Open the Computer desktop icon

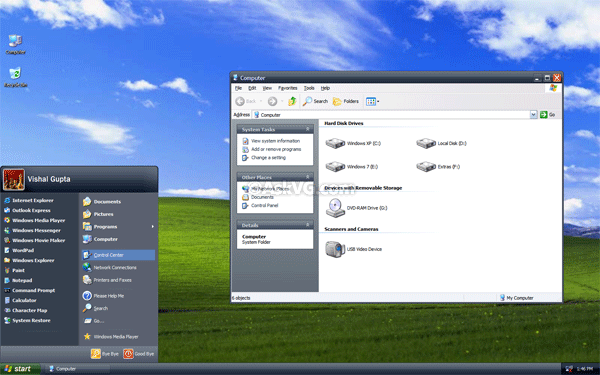15,44
